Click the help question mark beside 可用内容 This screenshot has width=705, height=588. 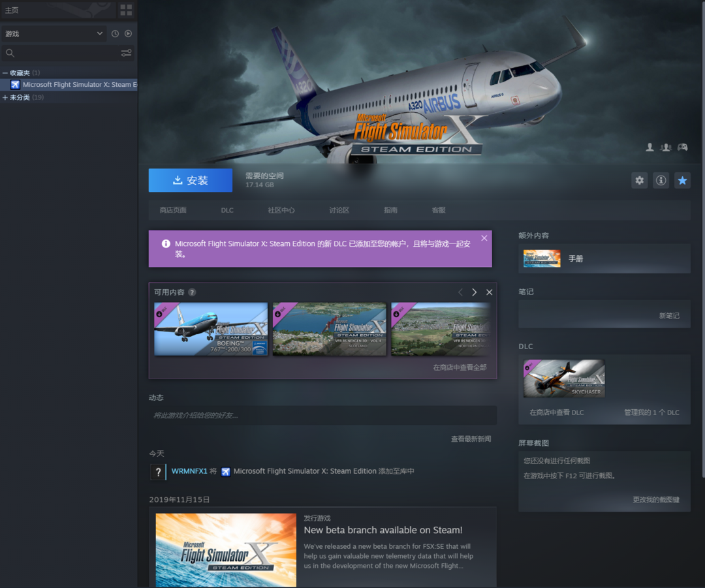point(192,292)
